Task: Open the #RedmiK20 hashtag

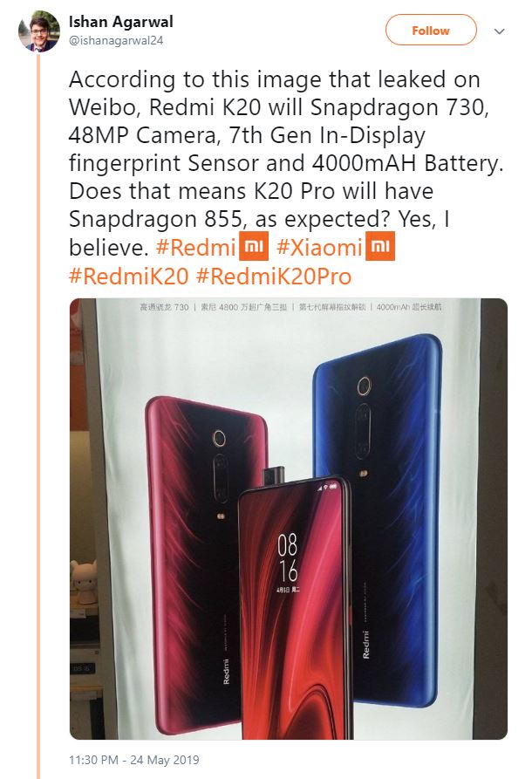Action: [x=129, y=276]
